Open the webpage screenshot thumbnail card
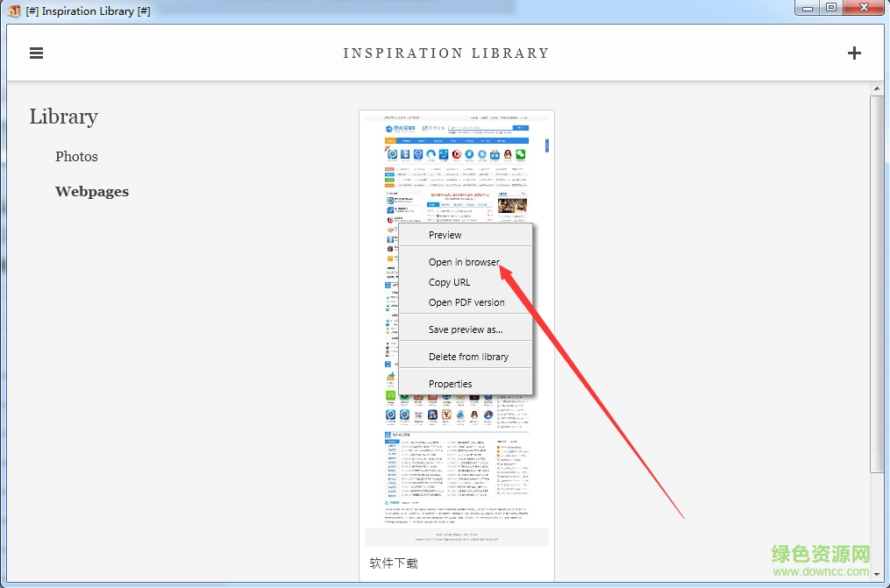890x588 pixels. point(457,346)
